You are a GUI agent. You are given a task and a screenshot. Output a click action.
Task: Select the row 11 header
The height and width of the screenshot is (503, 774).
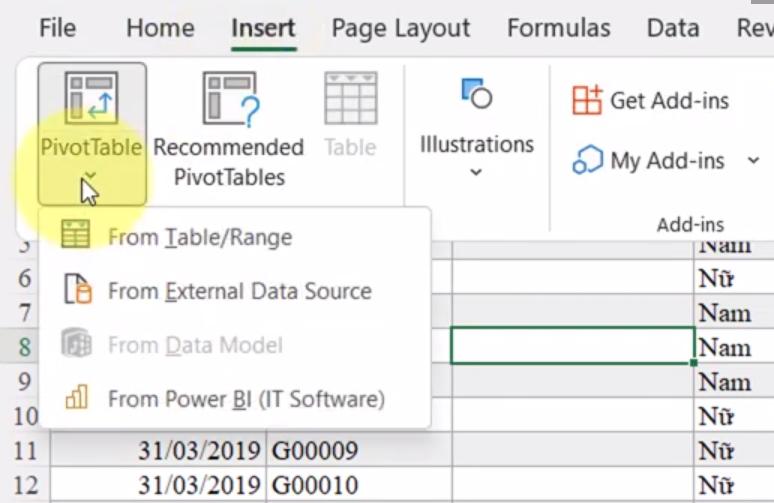[x=25, y=450]
